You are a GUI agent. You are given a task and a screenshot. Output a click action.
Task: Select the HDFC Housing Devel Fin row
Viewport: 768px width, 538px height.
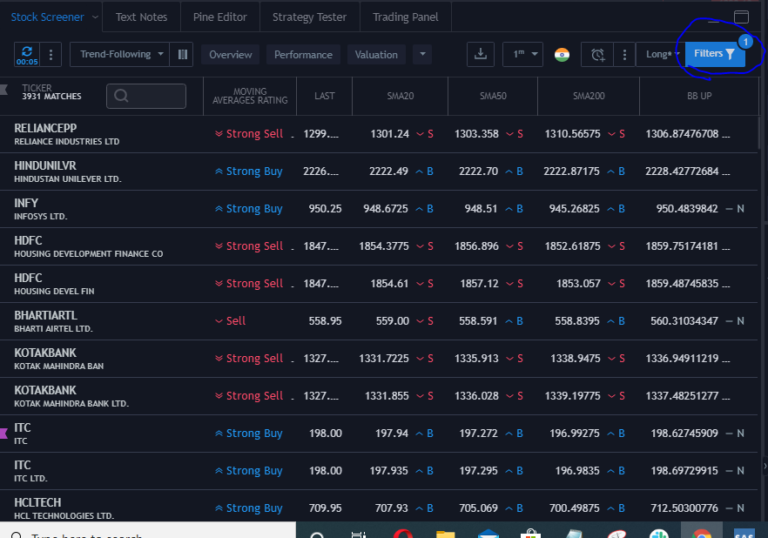(x=379, y=284)
